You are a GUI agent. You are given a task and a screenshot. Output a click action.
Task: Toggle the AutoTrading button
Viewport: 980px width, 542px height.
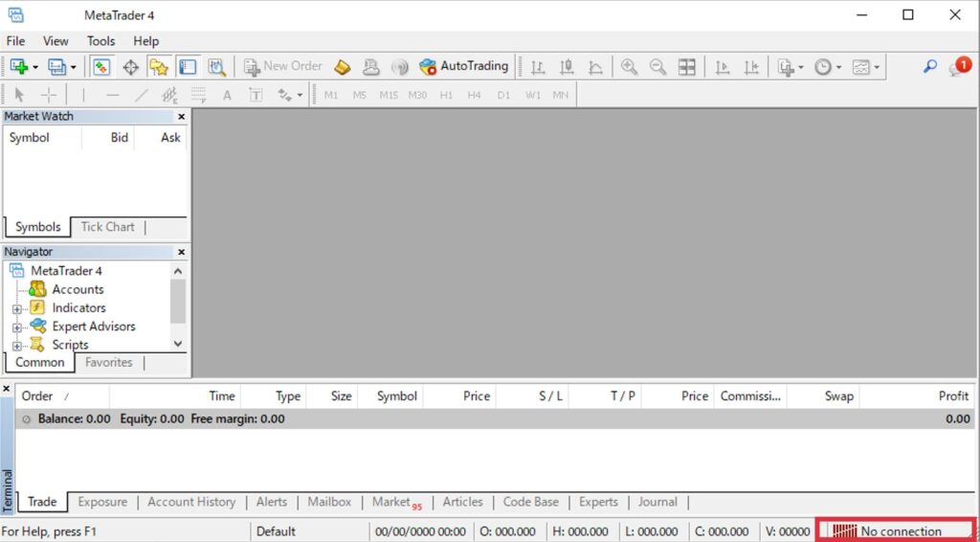coord(464,66)
